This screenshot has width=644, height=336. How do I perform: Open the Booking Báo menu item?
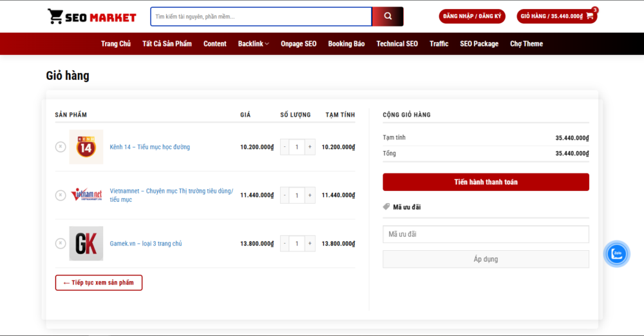[346, 44]
